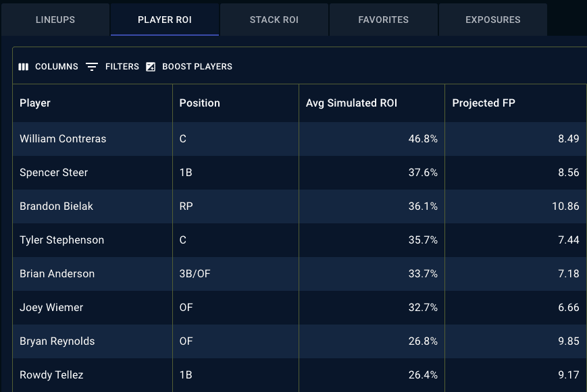Select the Brandon Bielak row
The height and width of the screenshot is (392, 587).
(299, 206)
